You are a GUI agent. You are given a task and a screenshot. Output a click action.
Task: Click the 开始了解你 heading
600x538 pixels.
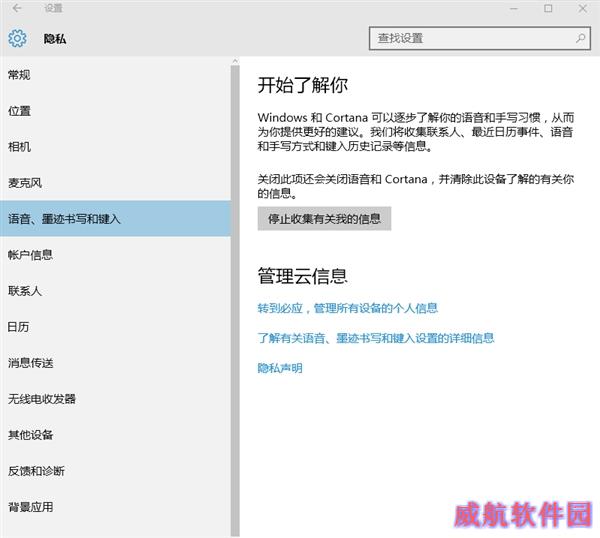pos(302,85)
